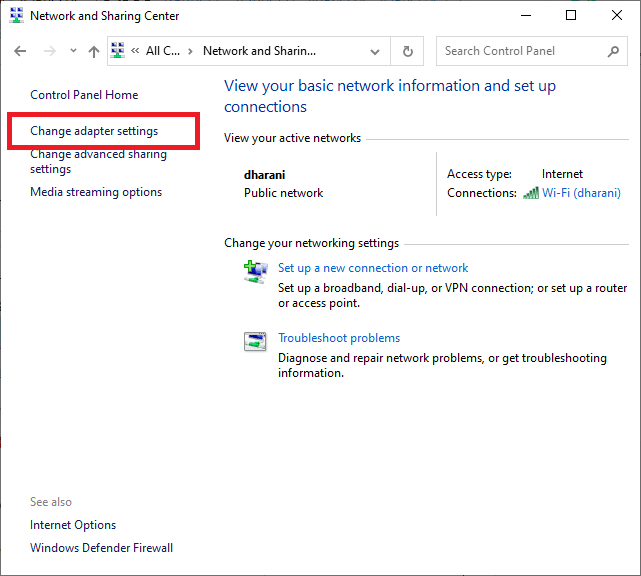
Task: Click the 'Public network' label
Action: [x=283, y=193]
